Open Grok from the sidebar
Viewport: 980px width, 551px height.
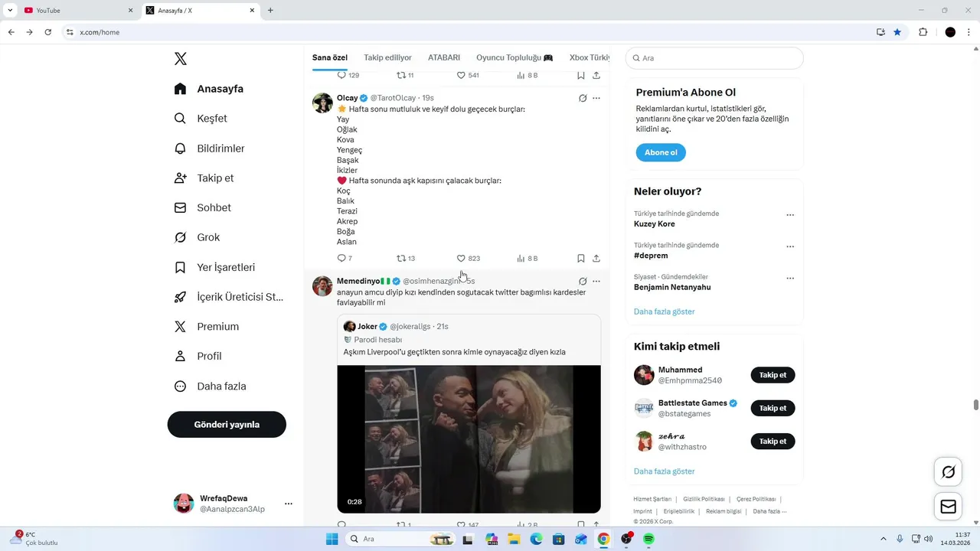[x=197, y=237]
